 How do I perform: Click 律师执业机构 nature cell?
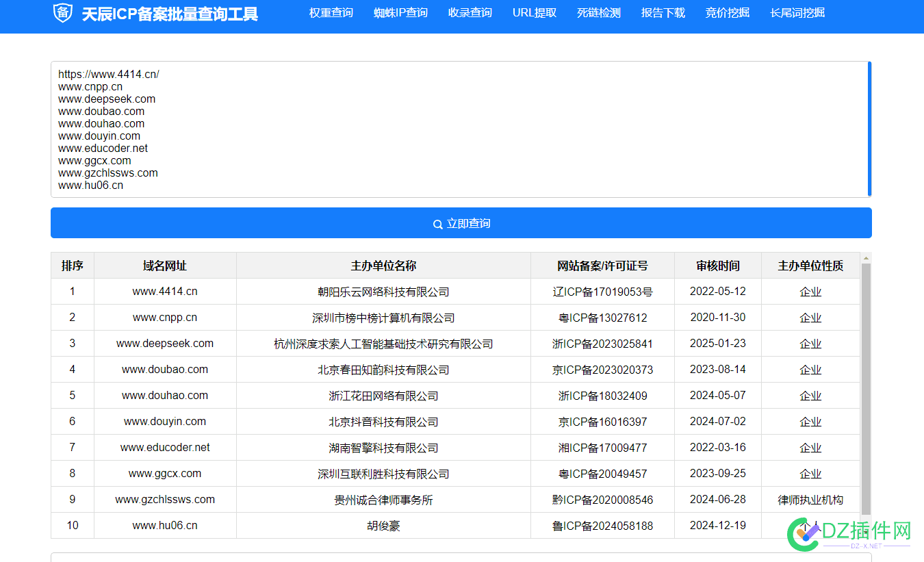click(810, 500)
